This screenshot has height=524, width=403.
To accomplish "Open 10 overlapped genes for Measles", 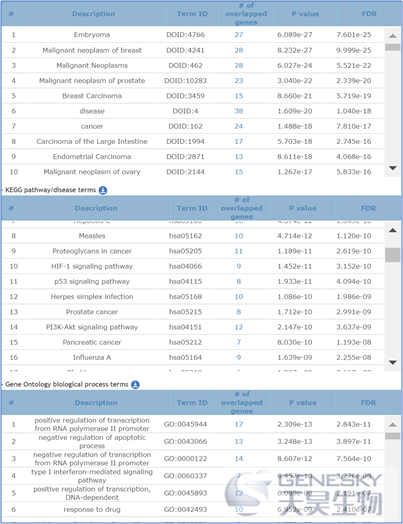I will 239,236.
